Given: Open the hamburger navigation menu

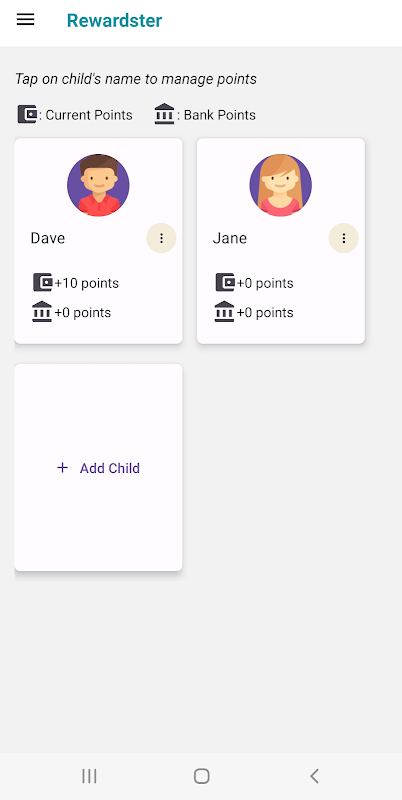Looking at the screenshot, I should pyautogui.click(x=26, y=20).
